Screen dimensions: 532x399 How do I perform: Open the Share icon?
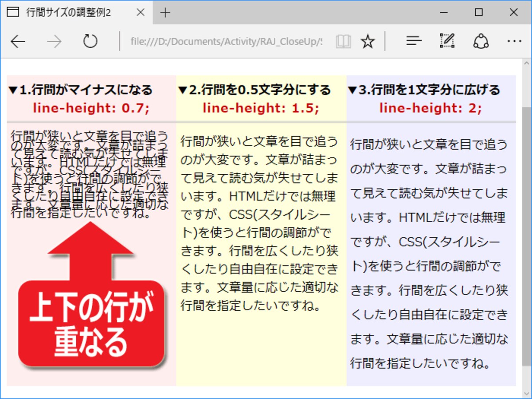(481, 41)
